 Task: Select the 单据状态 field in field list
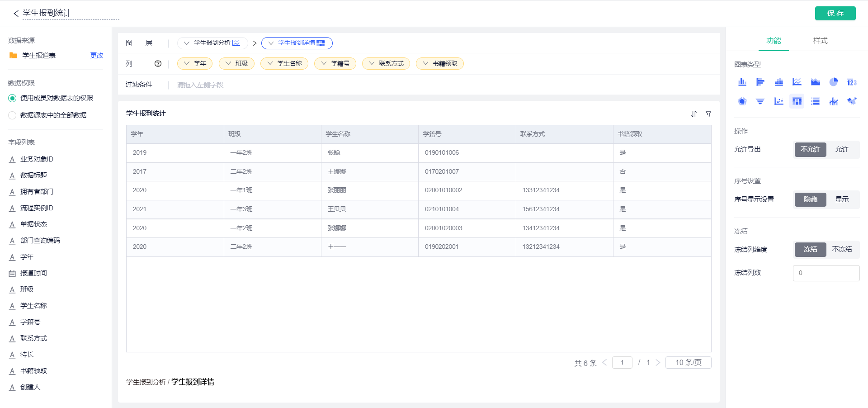click(33, 224)
